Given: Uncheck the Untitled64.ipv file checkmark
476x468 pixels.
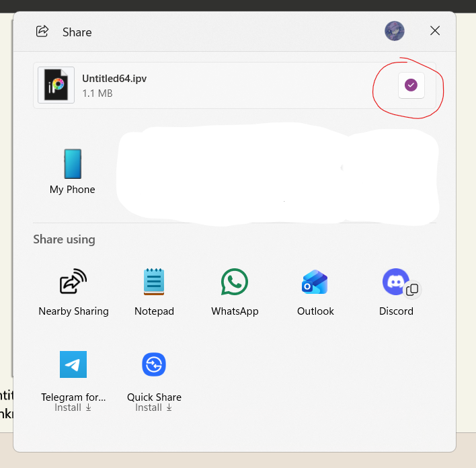Looking at the screenshot, I should tap(411, 85).
